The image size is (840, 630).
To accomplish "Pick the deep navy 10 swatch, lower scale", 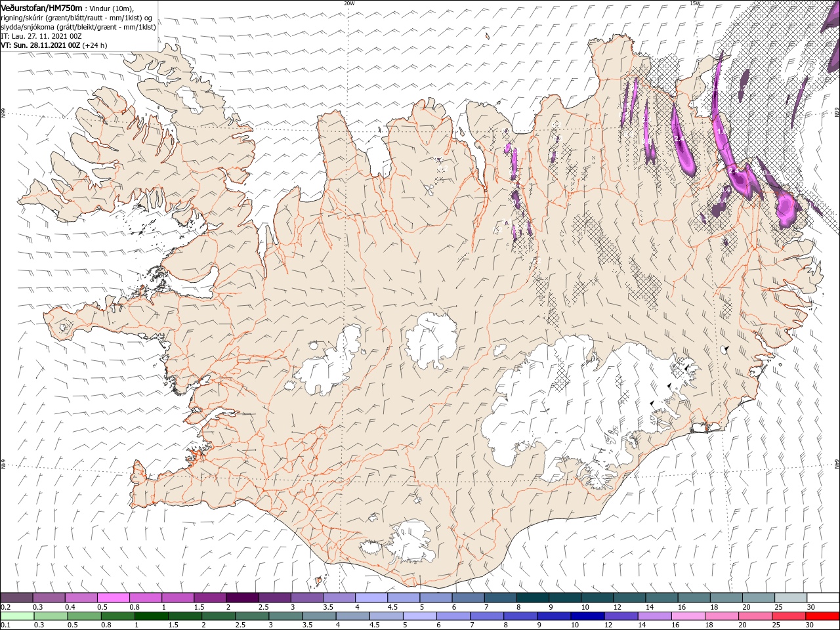I will point(587,616).
